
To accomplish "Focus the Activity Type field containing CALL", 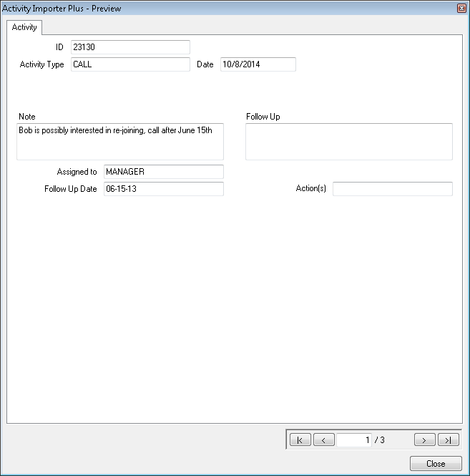I will pos(130,64).
